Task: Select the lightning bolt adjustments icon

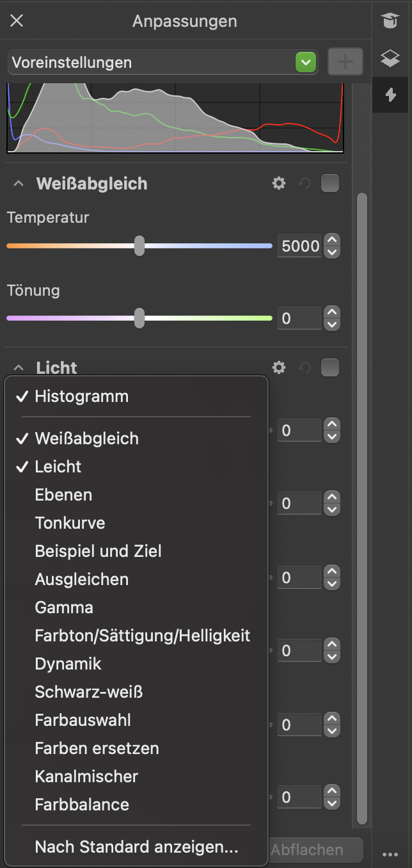Action: [x=390, y=95]
